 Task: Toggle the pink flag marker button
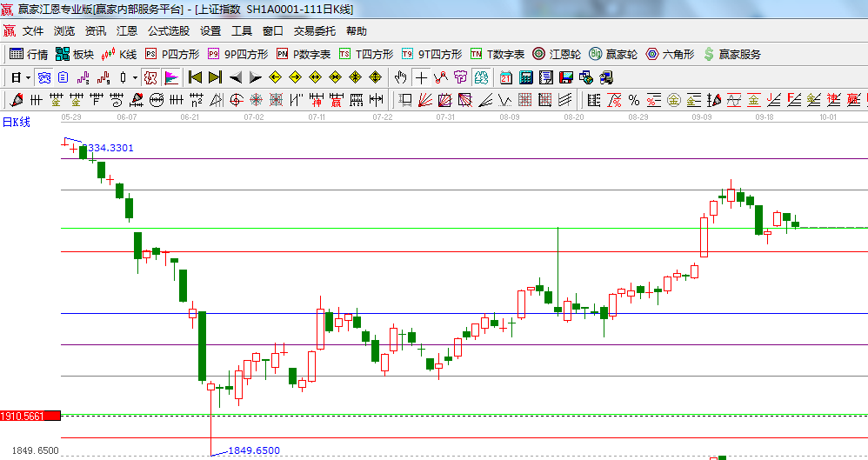click(x=171, y=77)
